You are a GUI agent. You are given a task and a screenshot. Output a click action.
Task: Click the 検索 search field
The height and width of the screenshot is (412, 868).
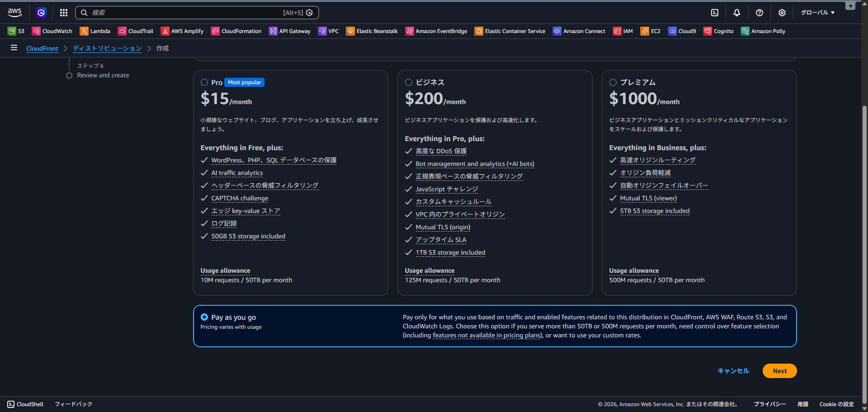pyautogui.click(x=197, y=13)
